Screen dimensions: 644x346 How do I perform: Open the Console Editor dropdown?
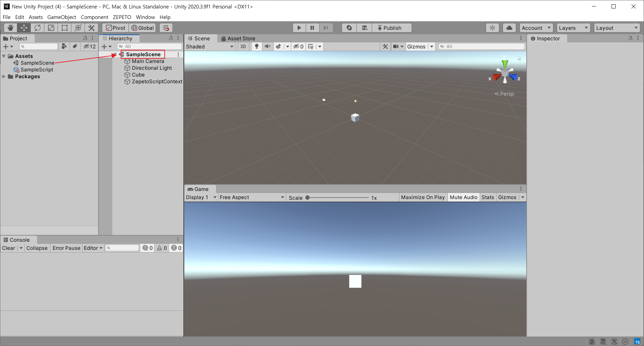(93, 248)
